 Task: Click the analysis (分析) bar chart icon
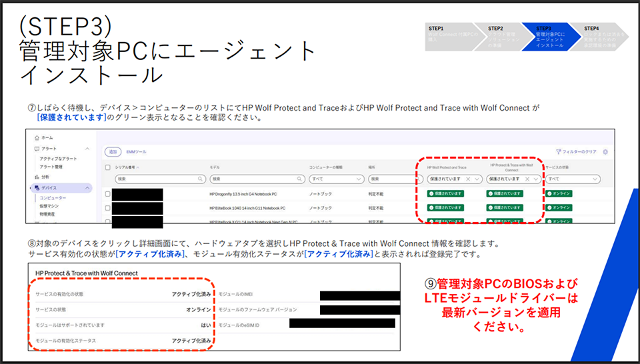click(x=37, y=177)
